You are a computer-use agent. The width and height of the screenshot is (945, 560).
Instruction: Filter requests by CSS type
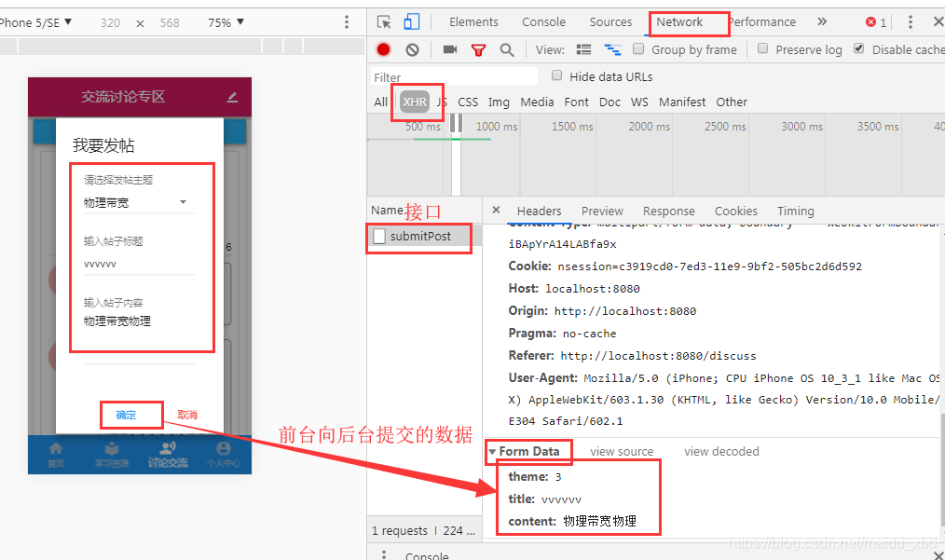468,102
